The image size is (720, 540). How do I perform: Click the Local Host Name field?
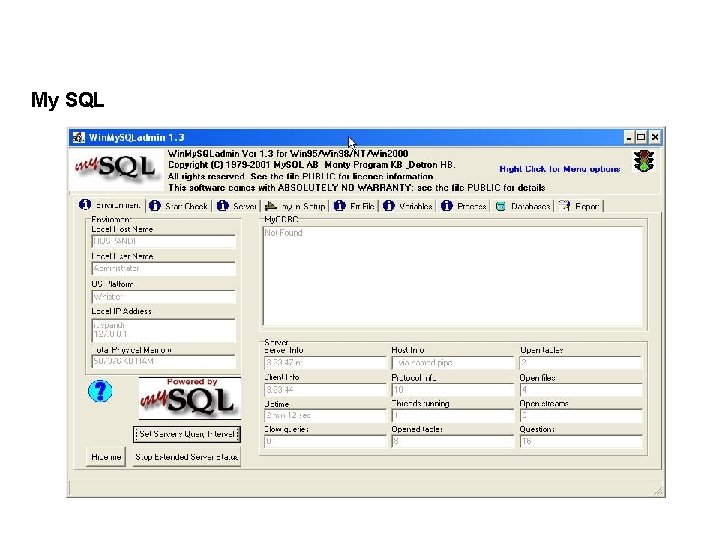coord(163,241)
